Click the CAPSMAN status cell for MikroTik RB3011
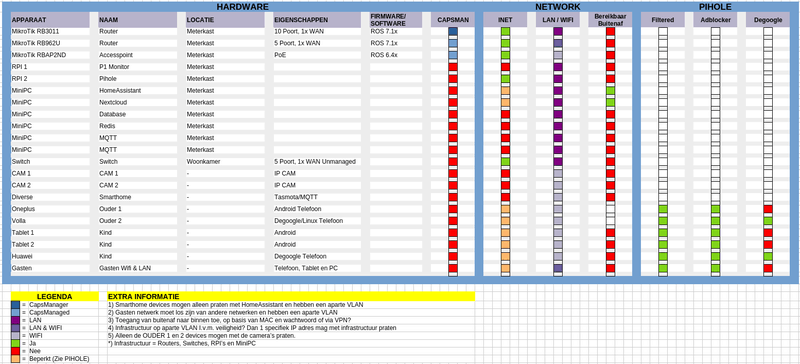The image size is (800, 364). coord(453,32)
